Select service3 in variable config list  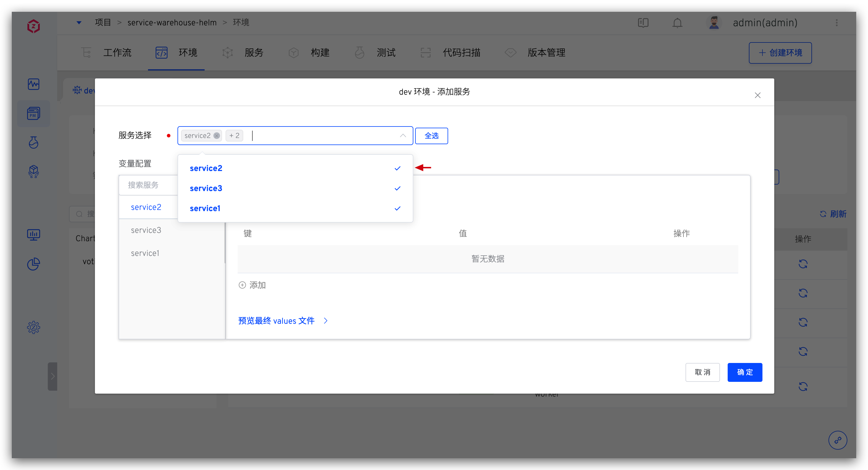coord(146,230)
